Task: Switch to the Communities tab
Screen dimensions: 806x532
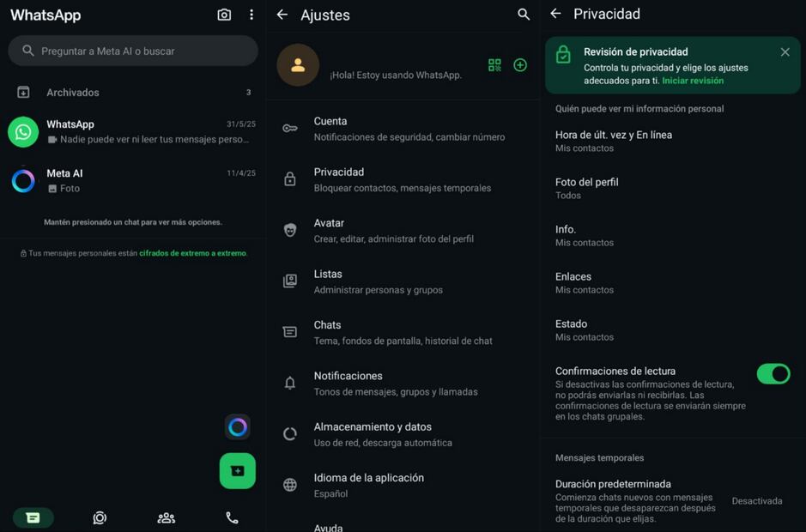Action: click(x=166, y=517)
